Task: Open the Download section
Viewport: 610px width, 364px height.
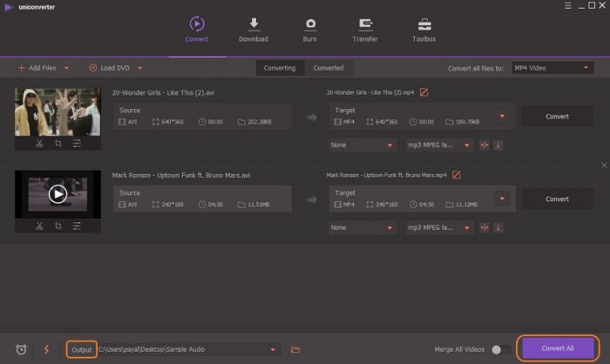Action: [x=254, y=30]
